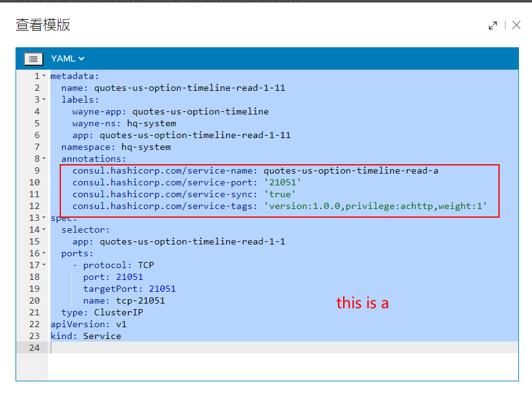Close the 查看模版 dialog
This screenshot has height=395, width=532.
[x=516, y=25]
